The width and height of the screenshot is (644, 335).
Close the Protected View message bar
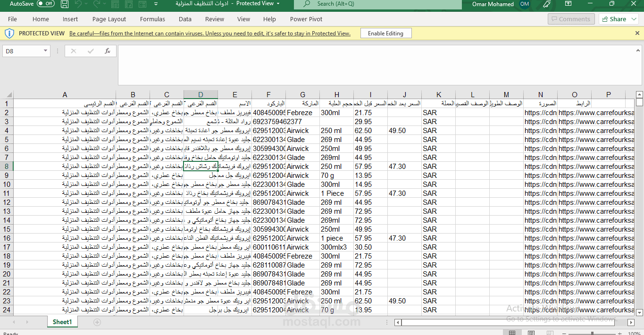click(x=637, y=33)
